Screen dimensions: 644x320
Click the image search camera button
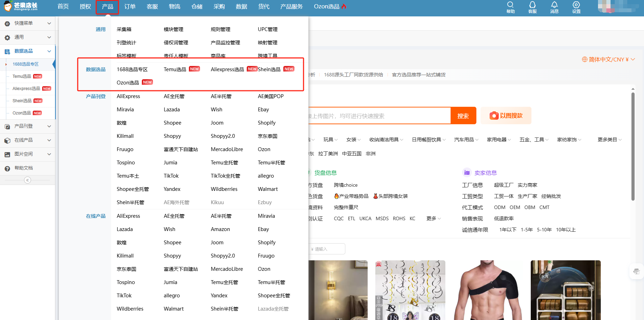point(506,116)
